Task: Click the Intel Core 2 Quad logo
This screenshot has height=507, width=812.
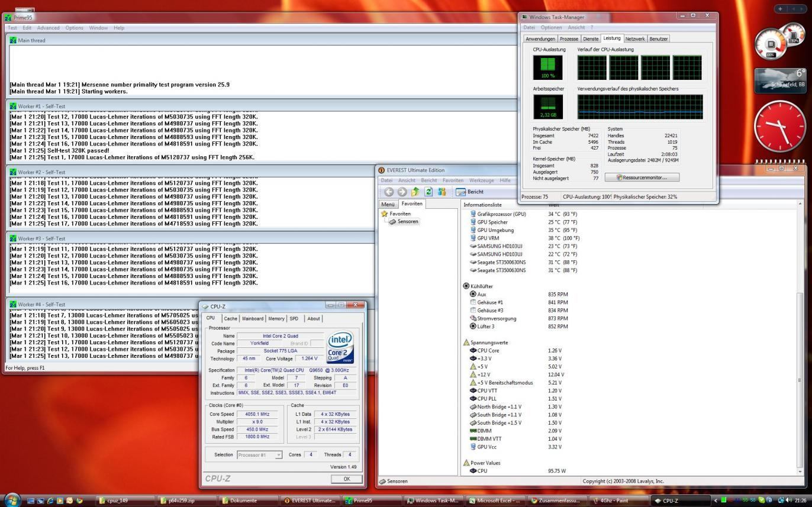Action: coord(340,347)
